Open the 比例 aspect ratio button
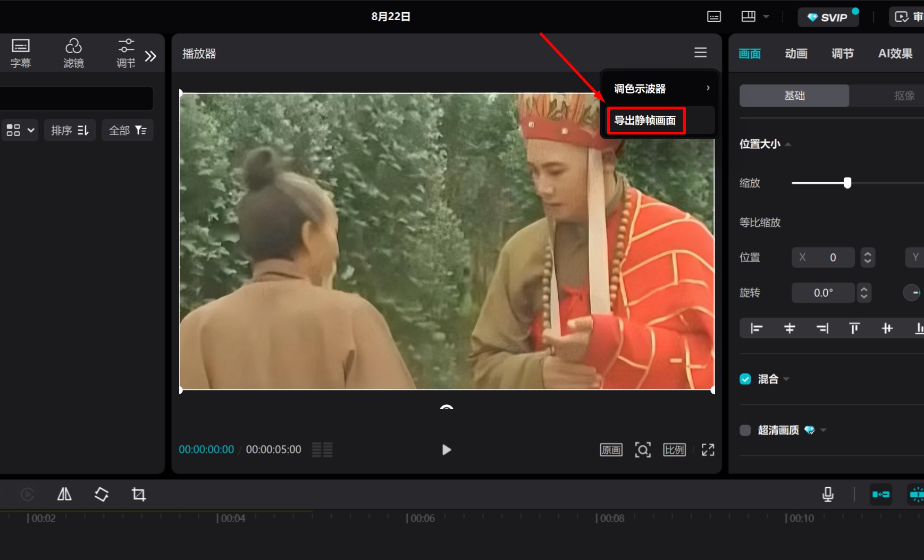The width and height of the screenshot is (924, 560). pyautogui.click(x=674, y=450)
